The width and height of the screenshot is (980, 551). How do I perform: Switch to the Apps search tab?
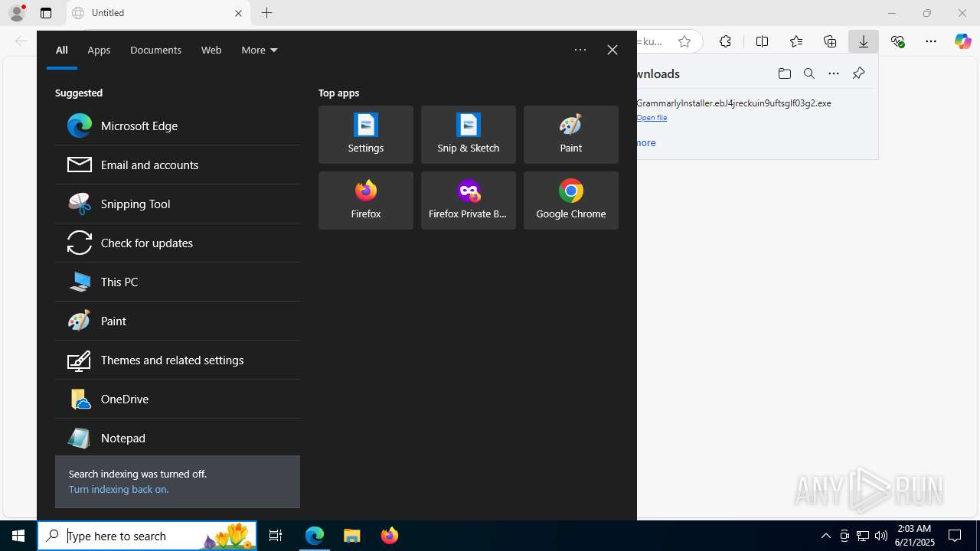click(x=99, y=50)
